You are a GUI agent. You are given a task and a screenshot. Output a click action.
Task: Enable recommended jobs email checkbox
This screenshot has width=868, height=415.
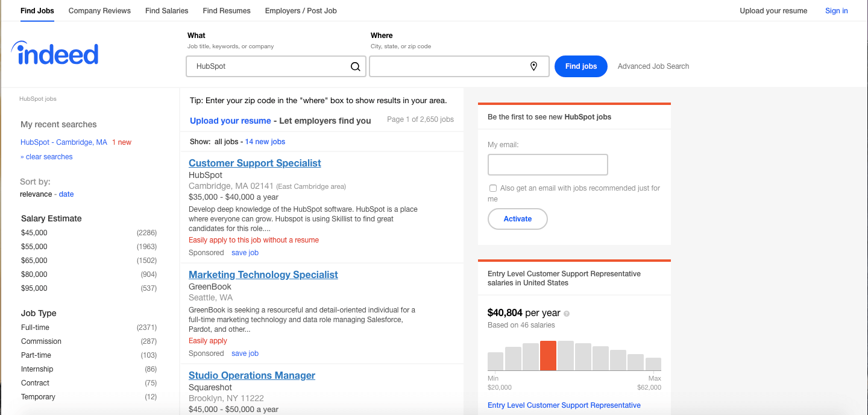[x=493, y=188]
